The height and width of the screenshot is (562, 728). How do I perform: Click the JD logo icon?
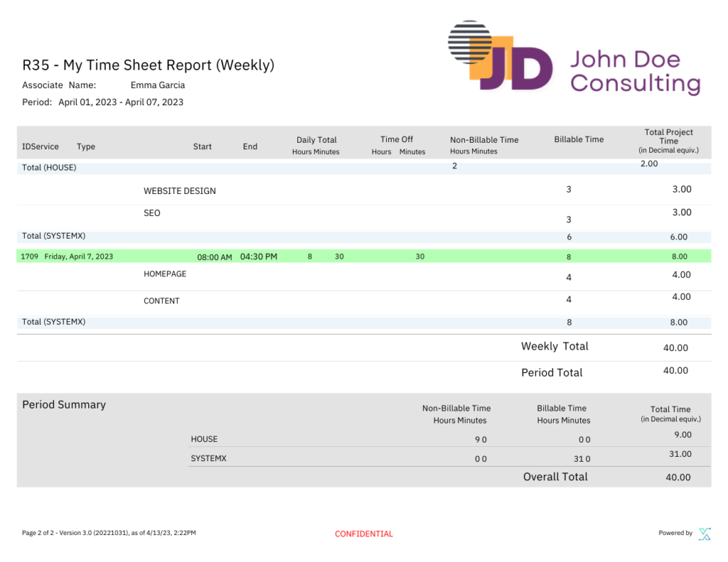[x=500, y=57]
